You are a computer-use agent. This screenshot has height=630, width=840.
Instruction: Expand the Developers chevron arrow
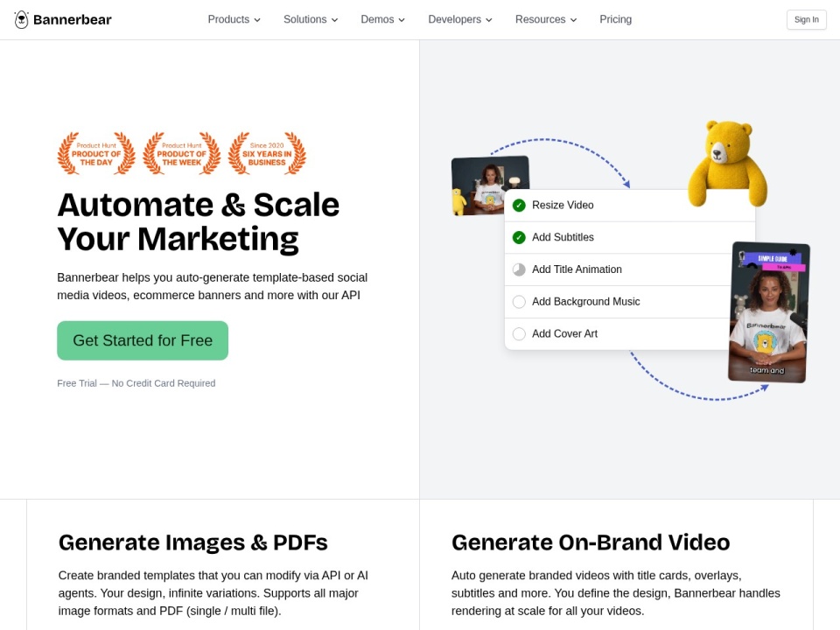[x=489, y=20]
